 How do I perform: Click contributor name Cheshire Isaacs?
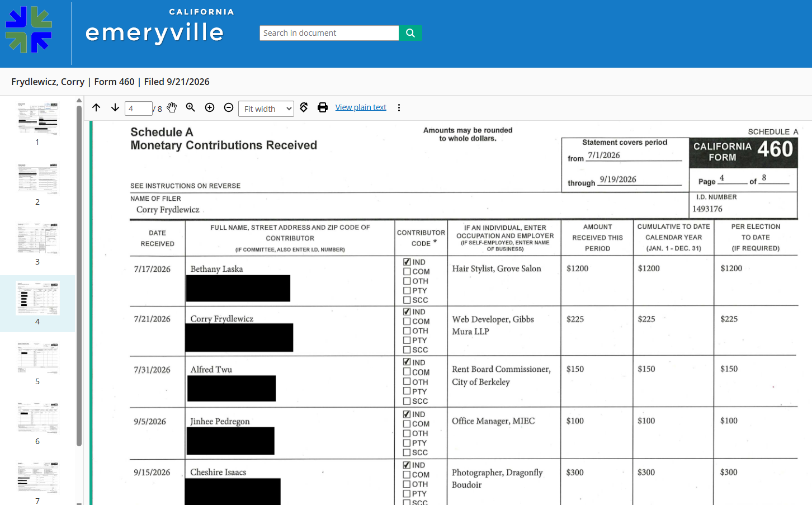[218, 473]
